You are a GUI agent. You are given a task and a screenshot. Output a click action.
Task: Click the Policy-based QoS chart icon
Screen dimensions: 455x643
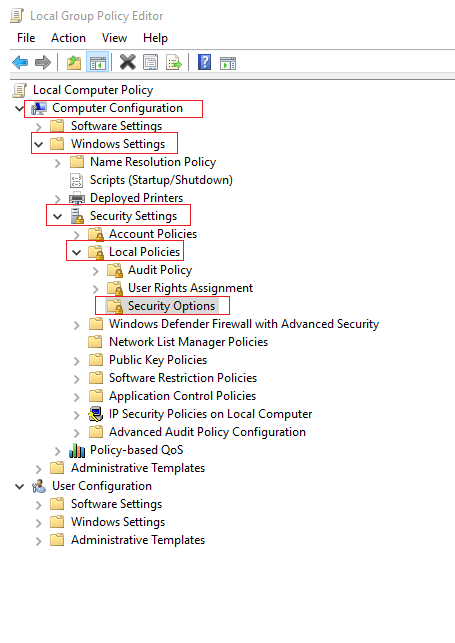click(77, 450)
